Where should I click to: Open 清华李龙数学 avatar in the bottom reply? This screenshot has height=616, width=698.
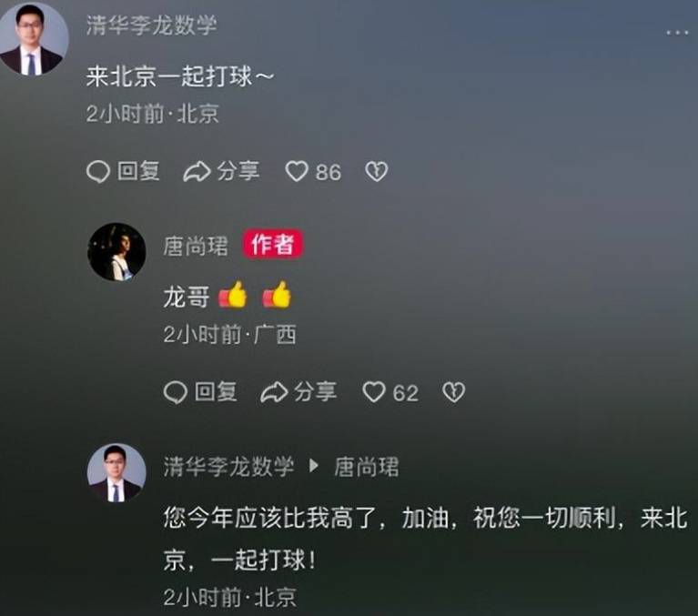click(x=116, y=472)
